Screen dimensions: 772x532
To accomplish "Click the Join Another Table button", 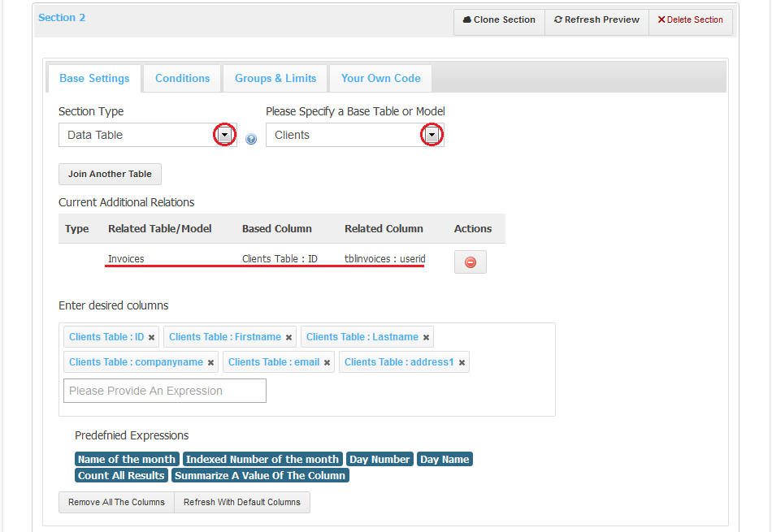I will pos(110,174).
